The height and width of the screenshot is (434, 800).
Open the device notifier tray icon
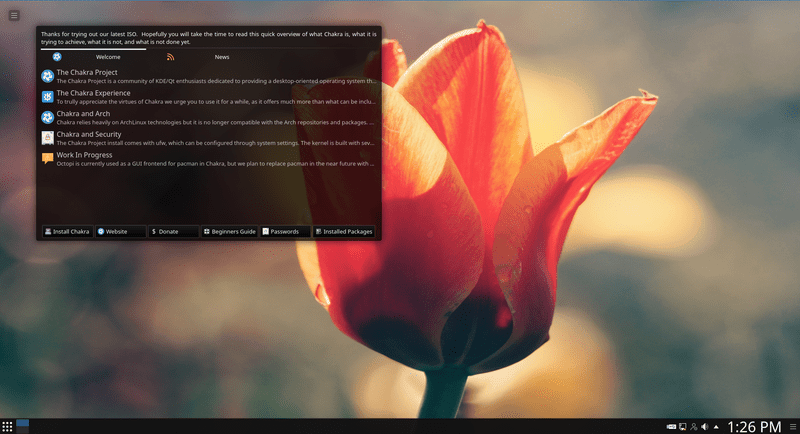[x=682, y=427]
